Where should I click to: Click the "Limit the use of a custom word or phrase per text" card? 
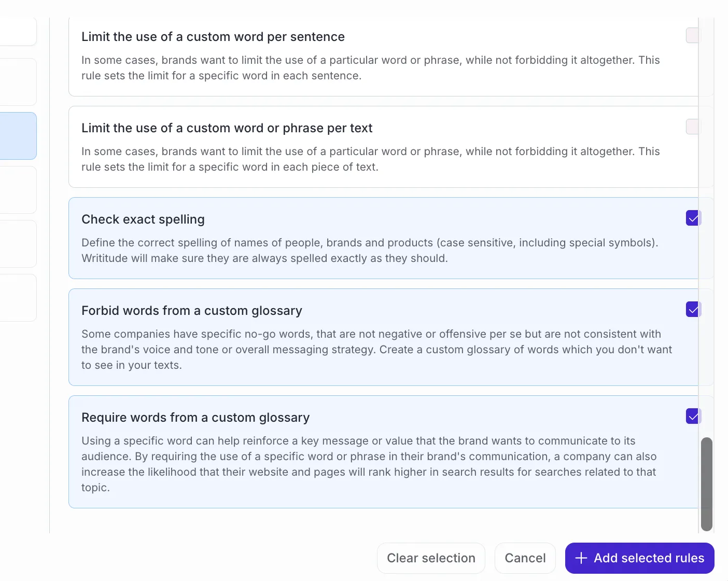(363, 147)
